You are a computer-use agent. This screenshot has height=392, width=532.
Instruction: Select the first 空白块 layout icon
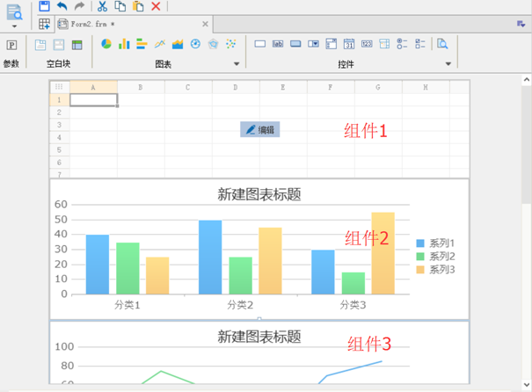point(40,45)
